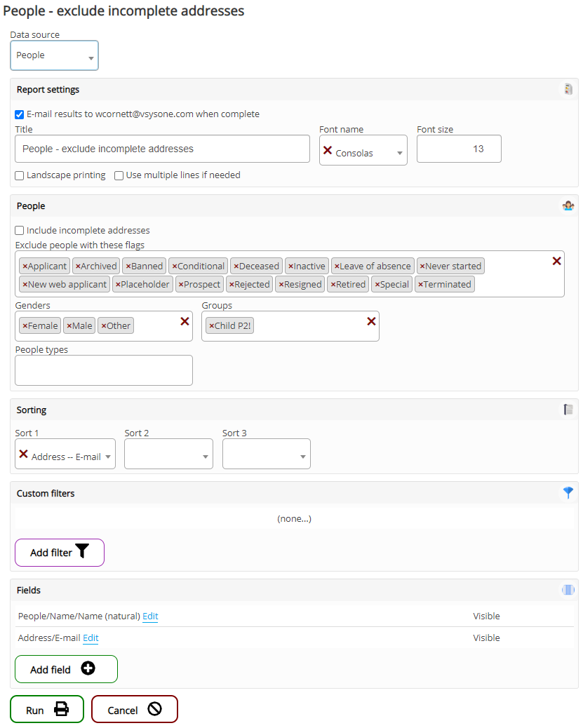Screen dimensions: 583x728
Task: Click the Custom filters funnel icon
Action: (568, 493)
